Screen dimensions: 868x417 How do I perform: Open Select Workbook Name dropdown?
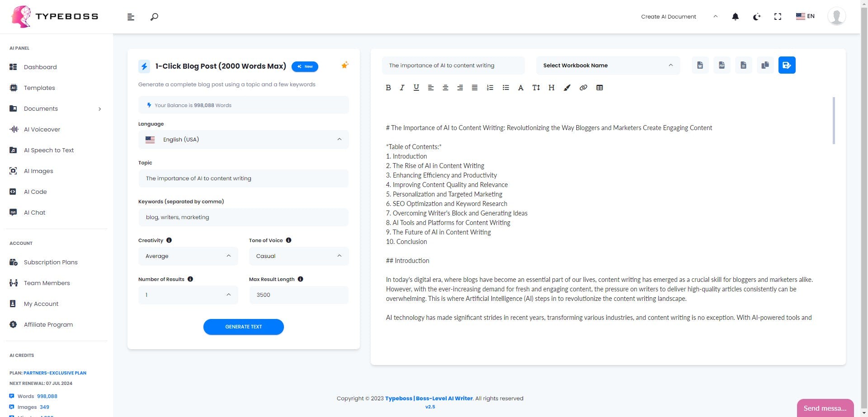pyautogui.click(x=608, y=65)
